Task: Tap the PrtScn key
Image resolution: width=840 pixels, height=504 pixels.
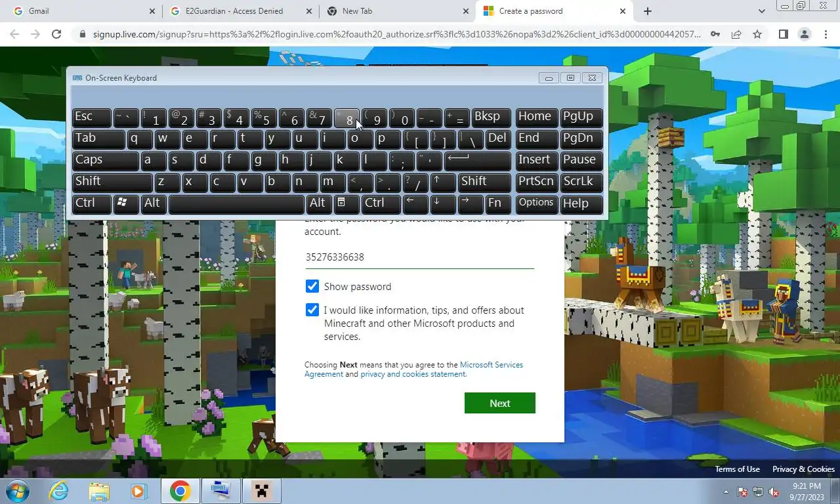Action: pos(537,182)
